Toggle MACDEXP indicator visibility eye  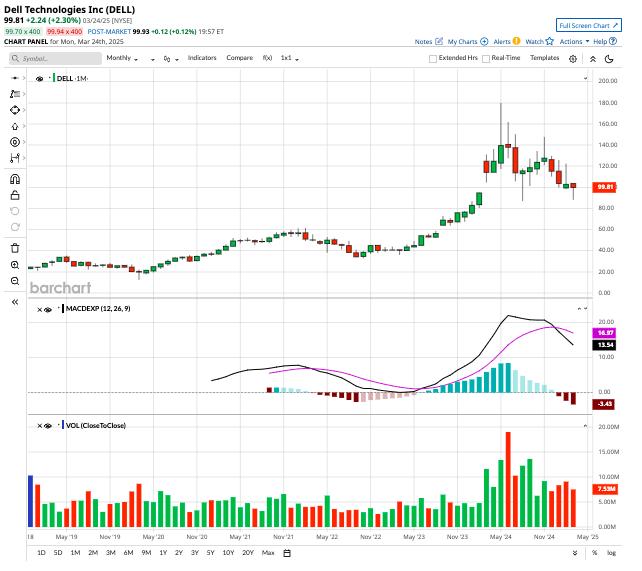point(48,309)
